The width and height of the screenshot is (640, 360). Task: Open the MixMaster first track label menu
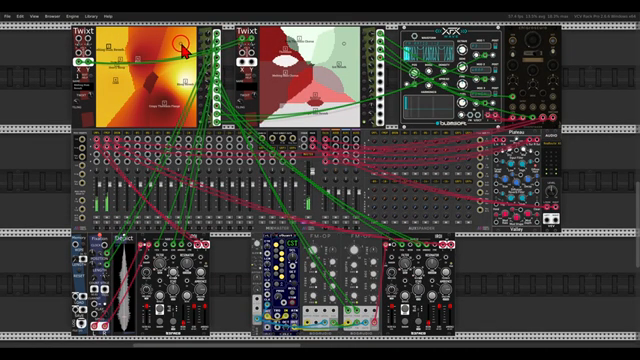point(97,133)
